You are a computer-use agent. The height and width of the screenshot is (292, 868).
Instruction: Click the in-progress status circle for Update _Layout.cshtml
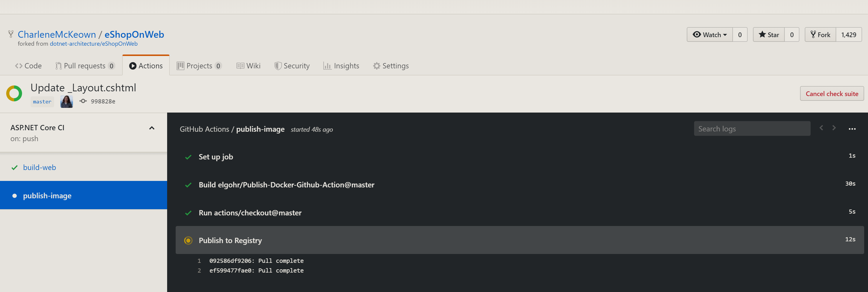14,93
